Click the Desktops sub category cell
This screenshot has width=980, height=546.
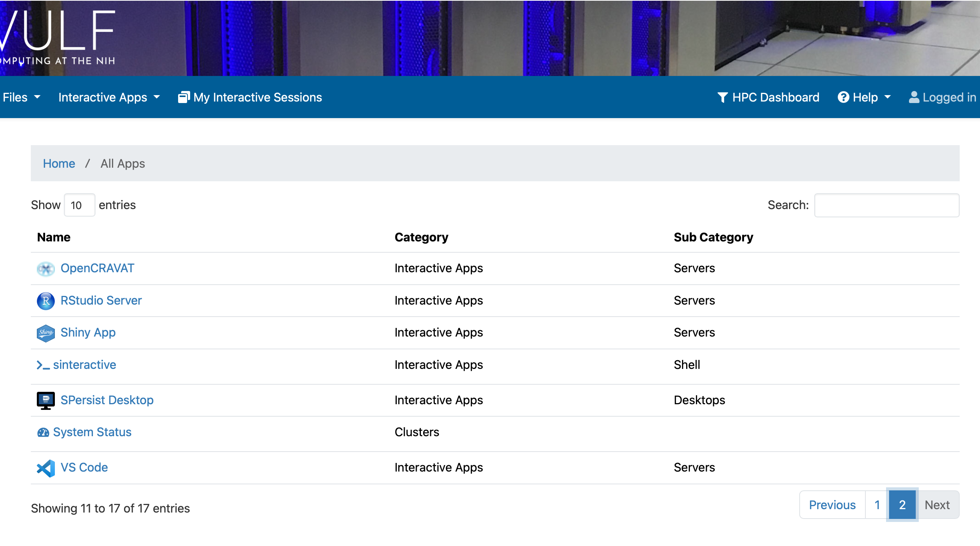[x=700, y=400]
